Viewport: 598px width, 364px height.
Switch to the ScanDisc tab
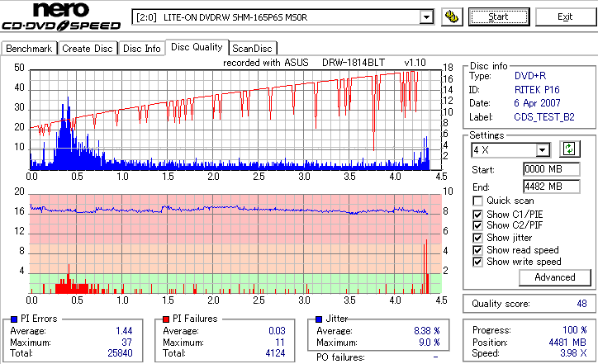tap(252, 49)
